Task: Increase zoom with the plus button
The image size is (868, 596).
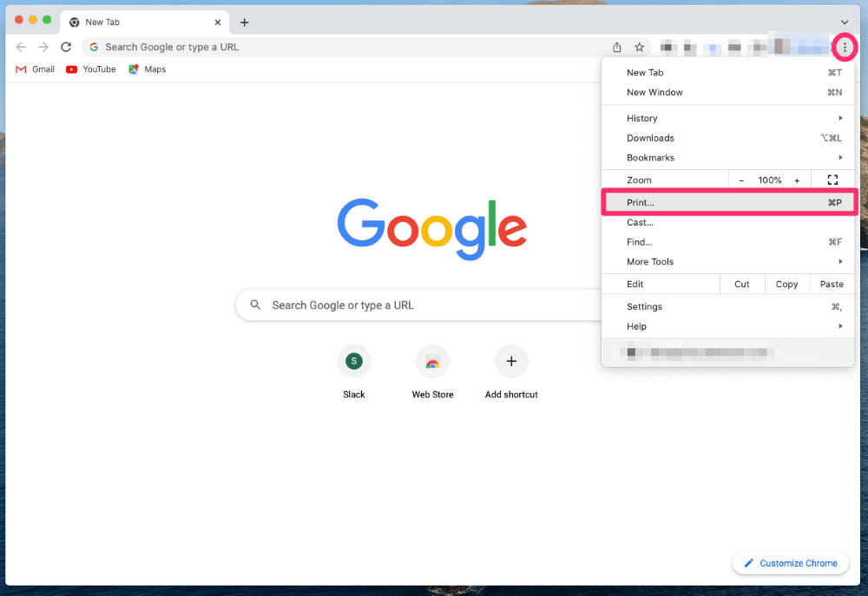Action: click(x=797, y=180)
